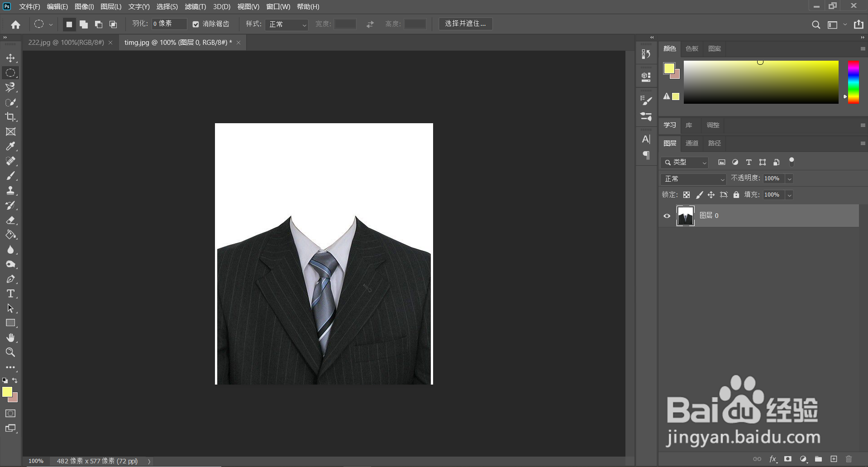Activate the Horizontal Type tool
This screenshot has height=467, width=868.
[x=10, y=294]
